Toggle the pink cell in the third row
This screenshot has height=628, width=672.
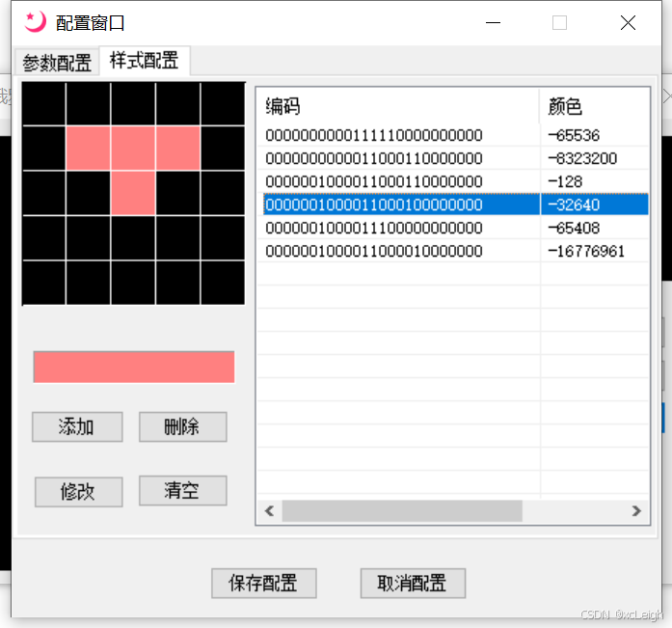[133, 193]
